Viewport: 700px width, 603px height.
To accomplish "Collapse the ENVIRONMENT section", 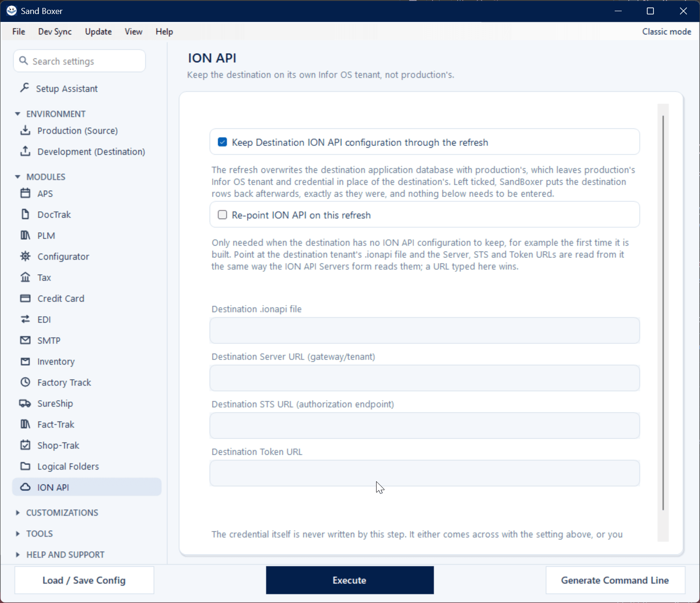I will [x=18, y=114].
